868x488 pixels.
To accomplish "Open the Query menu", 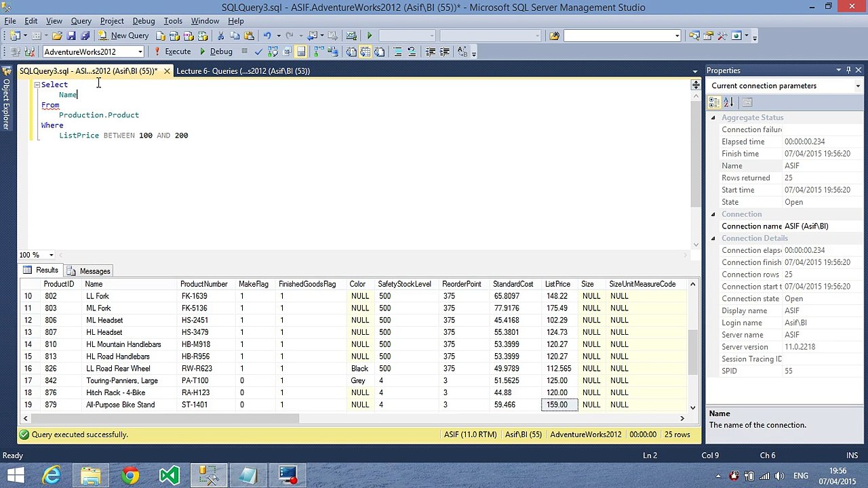I will point(81,21).
